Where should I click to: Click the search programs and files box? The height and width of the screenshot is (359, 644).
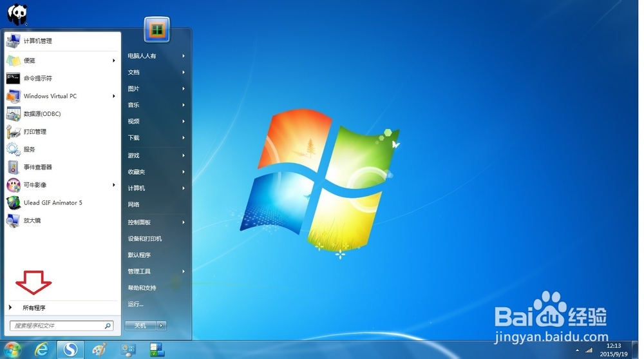[x=62, y=325]
